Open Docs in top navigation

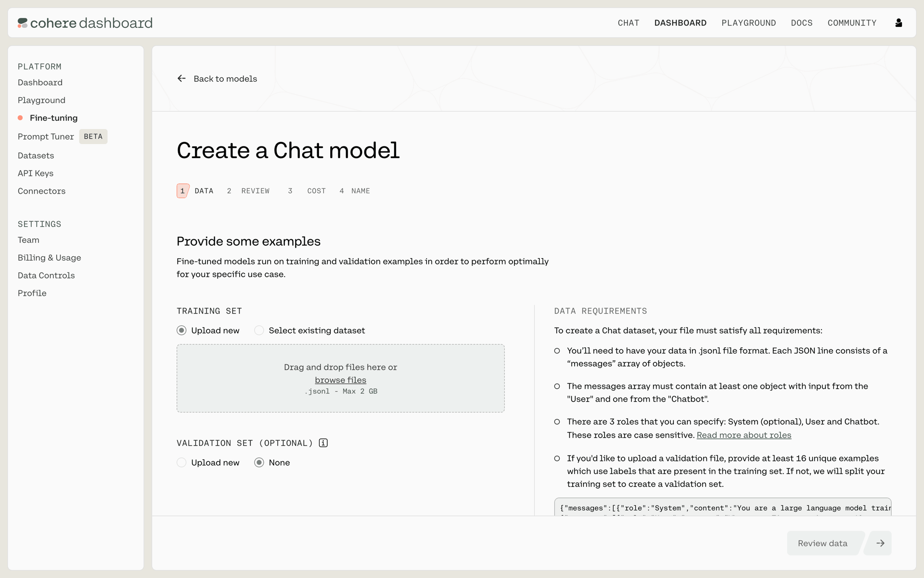[x=802, y=23]
